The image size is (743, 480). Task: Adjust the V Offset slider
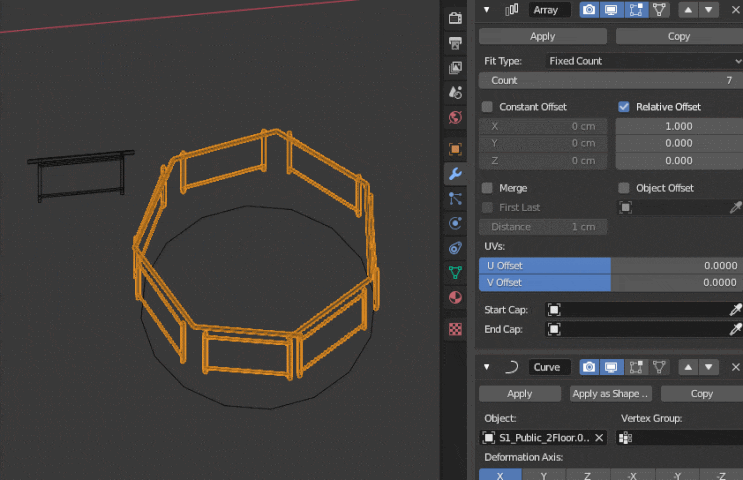611,283
